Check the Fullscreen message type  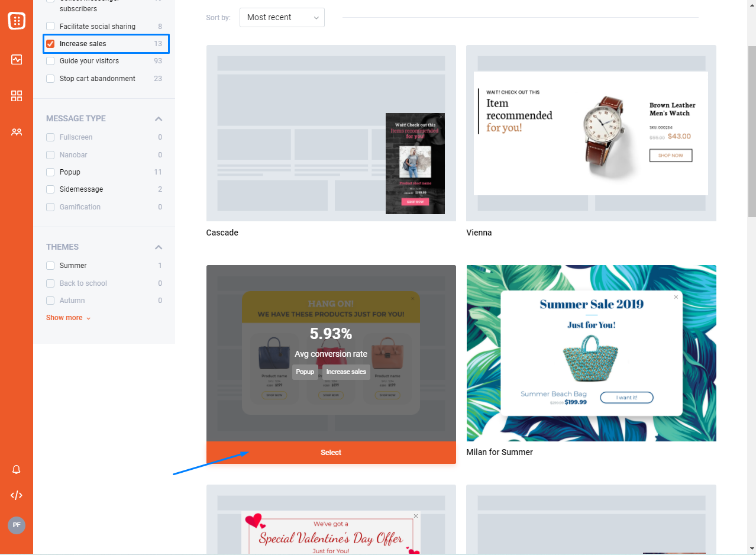pyautogui.click(x=50, y=137)
